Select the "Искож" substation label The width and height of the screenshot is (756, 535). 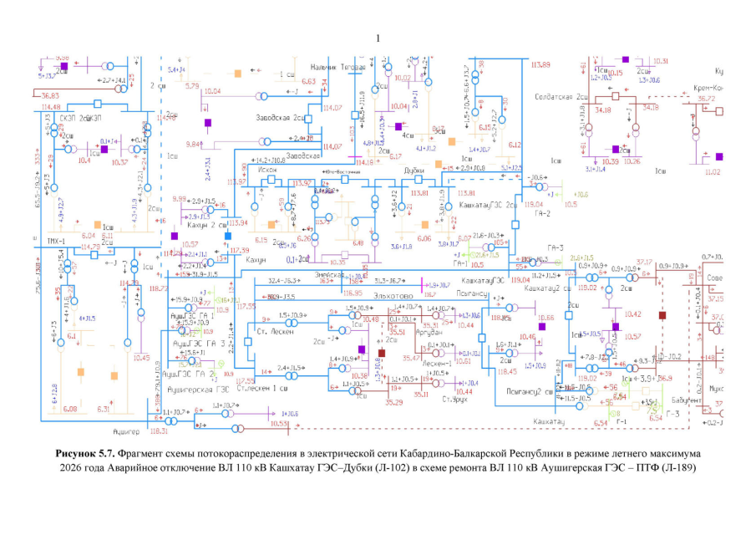tap(267, 170)
